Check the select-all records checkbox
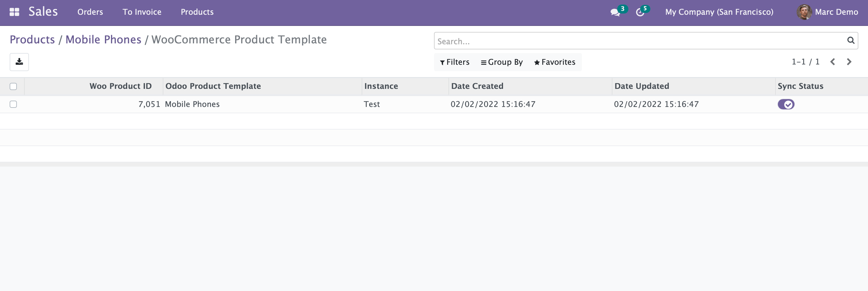This screenshot has height=291, width=868. [x=14, y=86]
